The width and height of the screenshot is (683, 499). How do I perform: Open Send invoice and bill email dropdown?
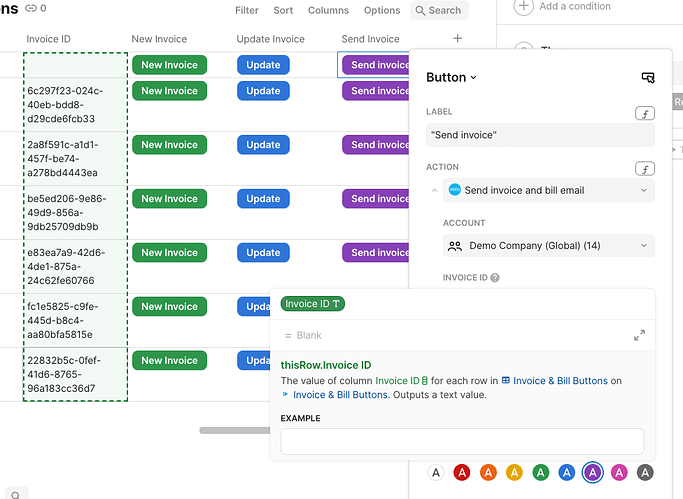click(x=549, y=190)
